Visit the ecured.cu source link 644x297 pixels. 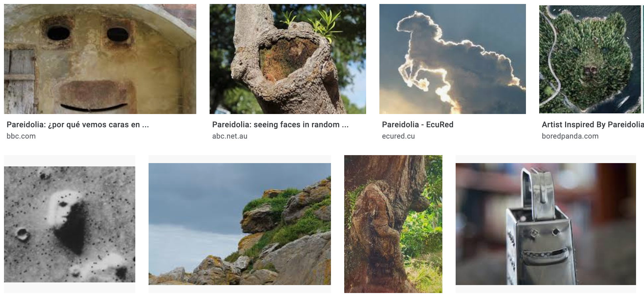399,136
